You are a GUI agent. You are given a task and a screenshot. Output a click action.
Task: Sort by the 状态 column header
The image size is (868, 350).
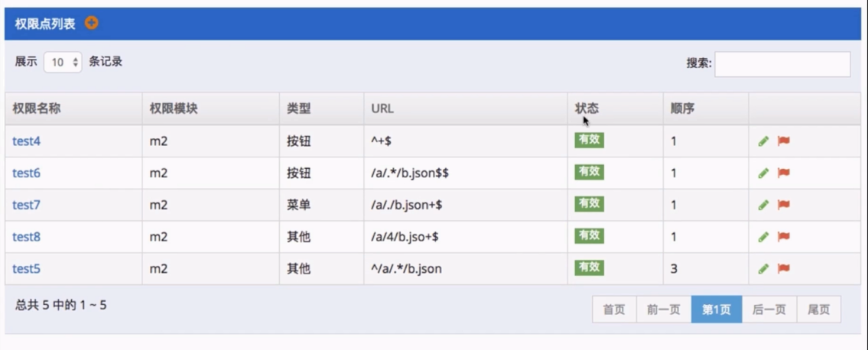coord(616,109)
